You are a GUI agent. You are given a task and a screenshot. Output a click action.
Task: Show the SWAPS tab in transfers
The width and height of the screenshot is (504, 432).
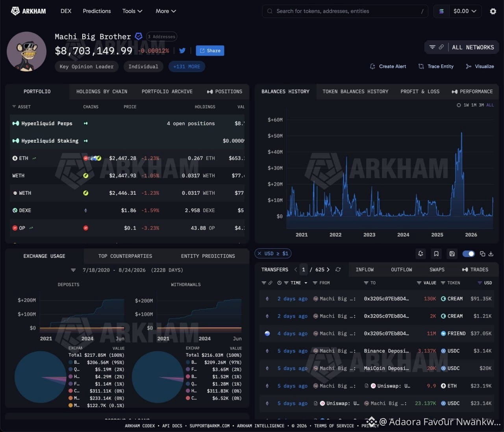click(x=437, y=270)
